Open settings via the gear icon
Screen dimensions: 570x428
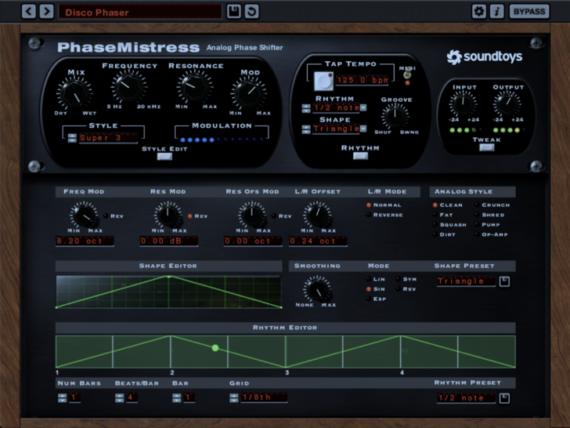[479, 11]
